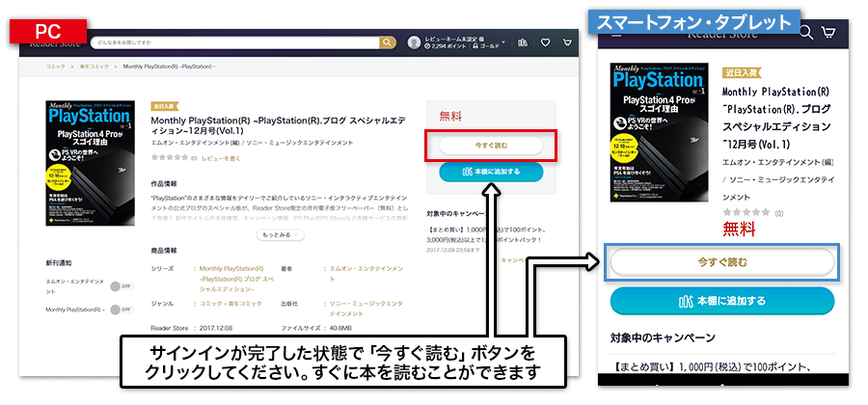
Task: Open the コミック breadcrumb link
Action: pos(55,67)
